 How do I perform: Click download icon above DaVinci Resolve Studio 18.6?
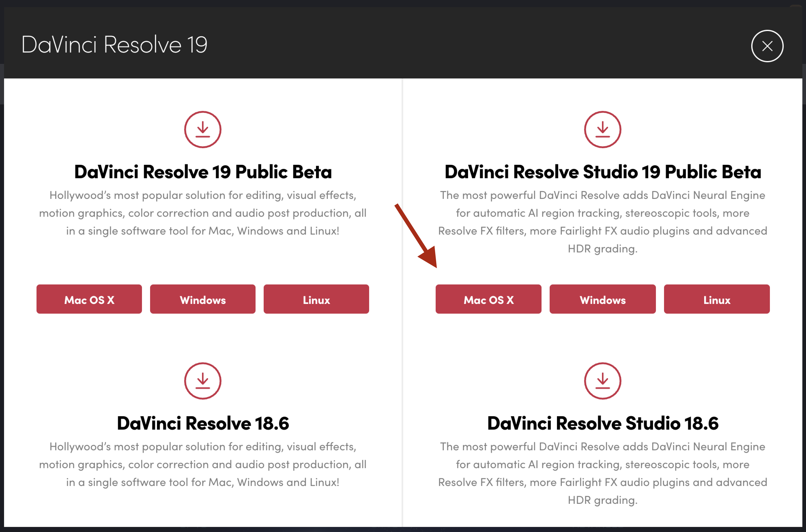[x=602, y=381]
